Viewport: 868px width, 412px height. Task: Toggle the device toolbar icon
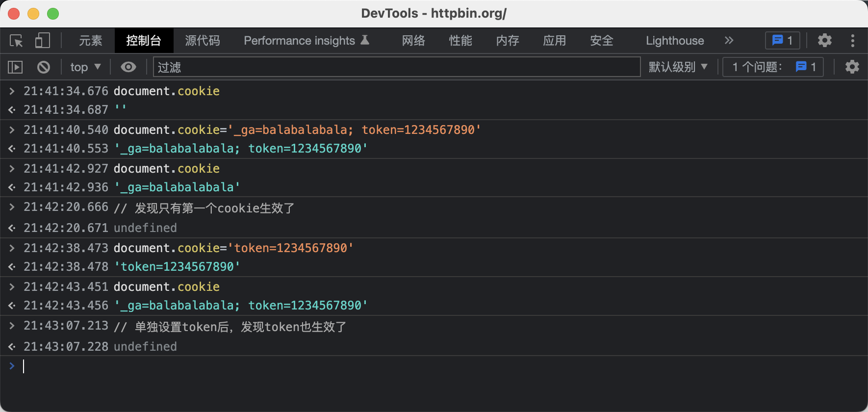(43, 41)
